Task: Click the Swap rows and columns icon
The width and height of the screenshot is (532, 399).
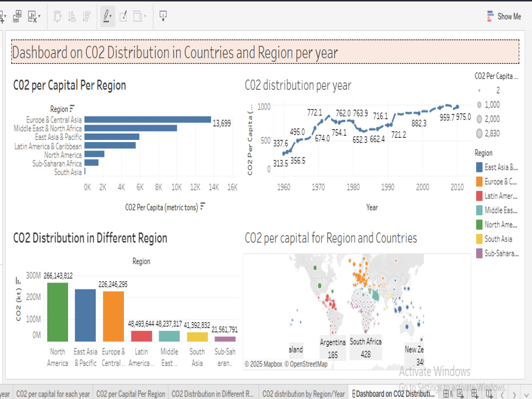Action: click(57, 16)
